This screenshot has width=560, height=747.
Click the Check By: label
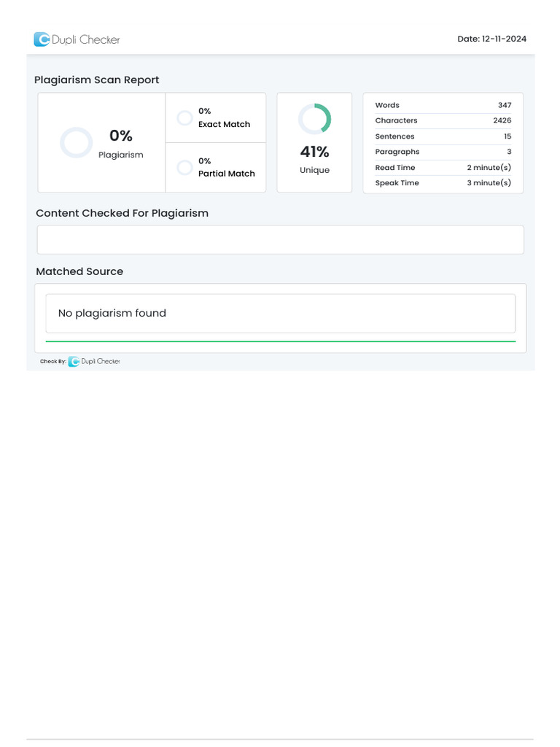point(53,362)
